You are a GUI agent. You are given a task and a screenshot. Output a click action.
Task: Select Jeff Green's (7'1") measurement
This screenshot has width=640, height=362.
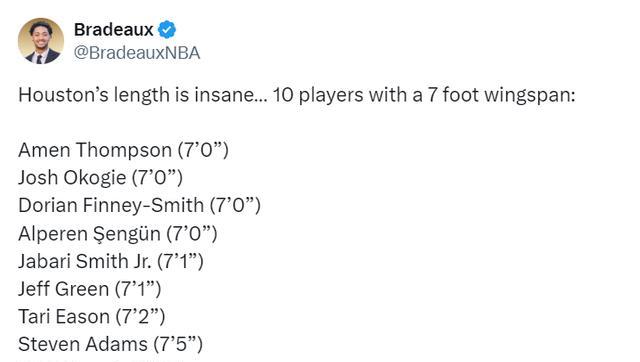point(138,289)
